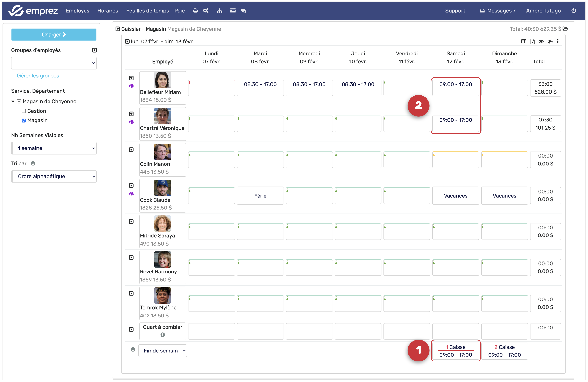Click the printer icon in the navbar

coord(195,11)
